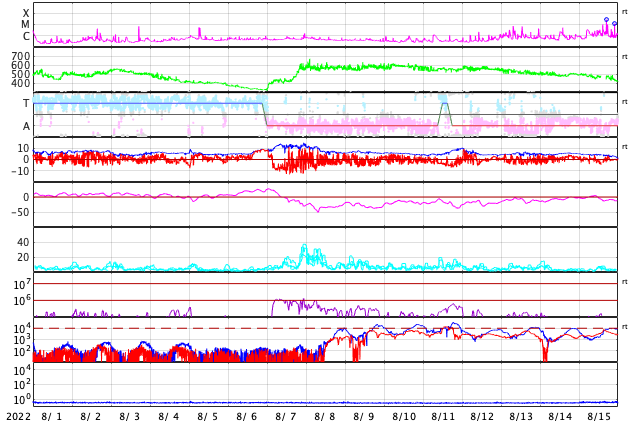Click the '8/11' date label
634x424 pixels.
click(x=443, y=417)
